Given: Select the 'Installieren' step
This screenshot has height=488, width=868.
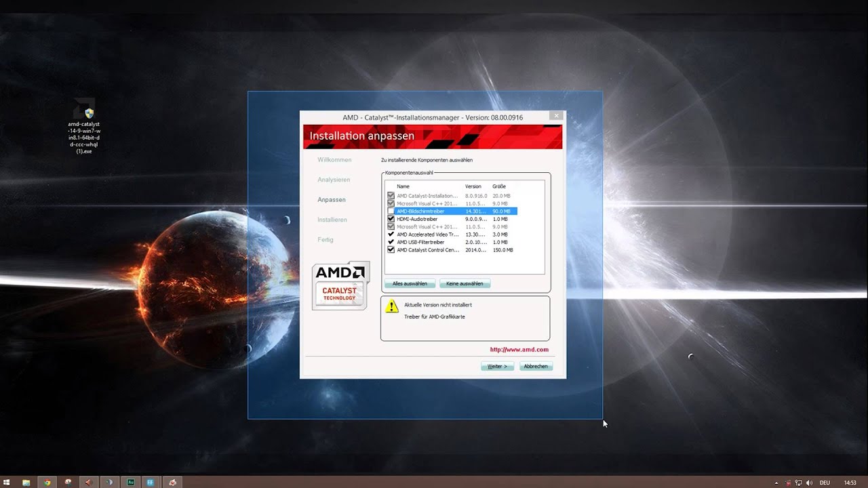Looking at the screenshot, I should click(332, 220).
